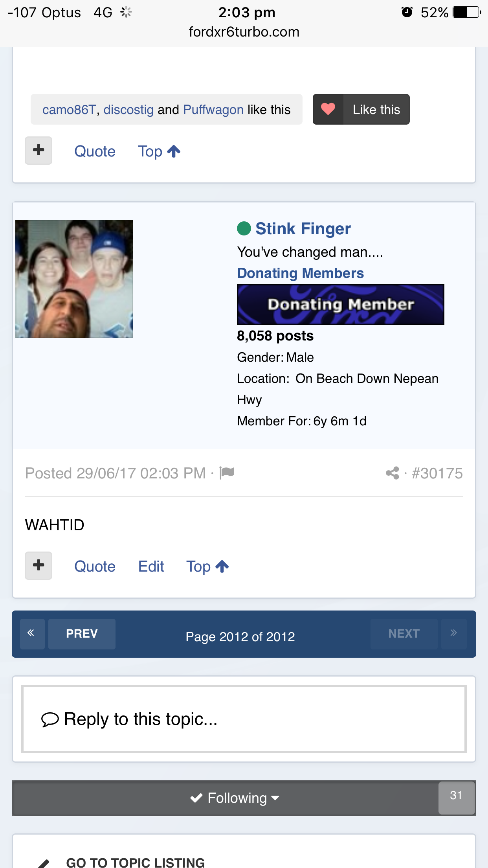Image resolution: width=488 pixels, height=868 pixels.
Task: Click the Top arrow on Stink Finger's post
Action: [207, 566]
